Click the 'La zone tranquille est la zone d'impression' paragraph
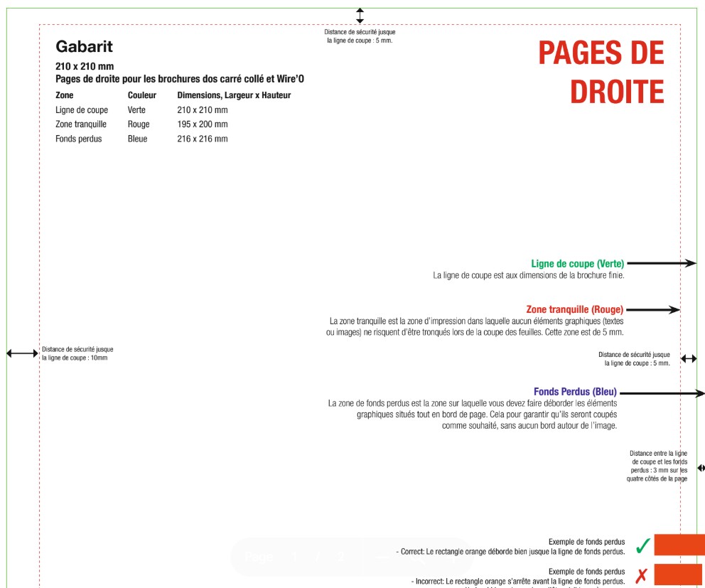Screen dimensions: 705x588 pos(475,326)
